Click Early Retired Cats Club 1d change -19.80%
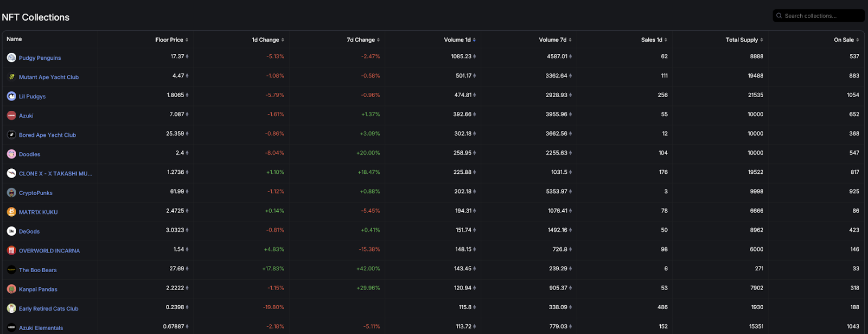This screenshot has width=868, height=334. point(273,307)
